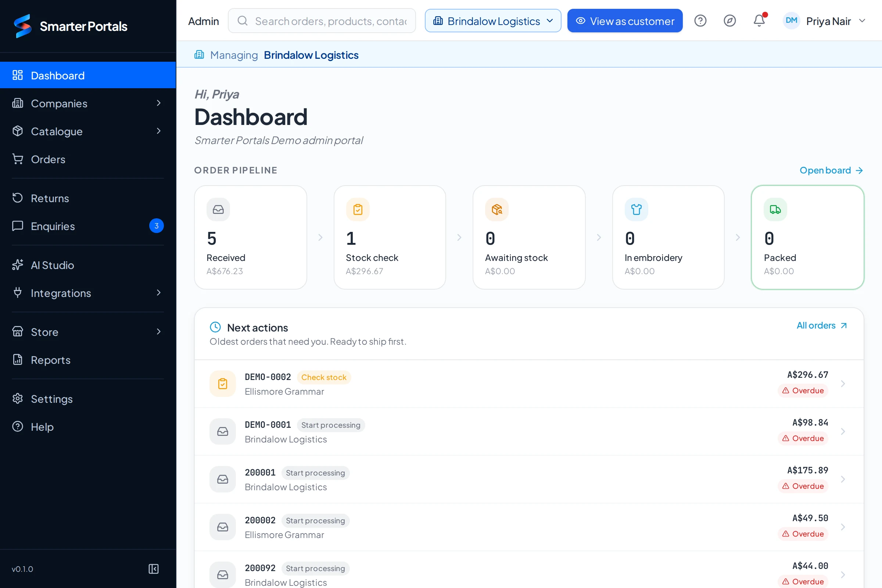Open AI Studio in the sidebar
The image size is (882, 588).
pyautogui.click(x=88, y=265)
